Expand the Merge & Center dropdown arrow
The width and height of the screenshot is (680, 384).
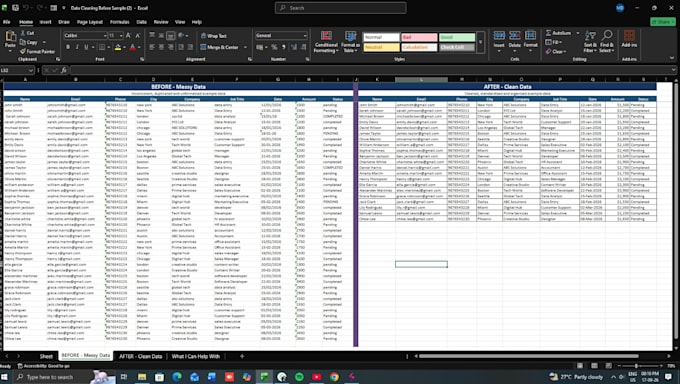pos(245,47)
